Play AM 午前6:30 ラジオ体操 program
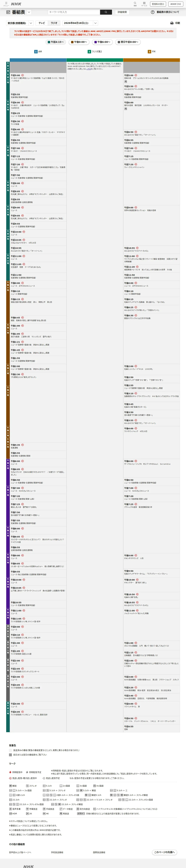 23,121
